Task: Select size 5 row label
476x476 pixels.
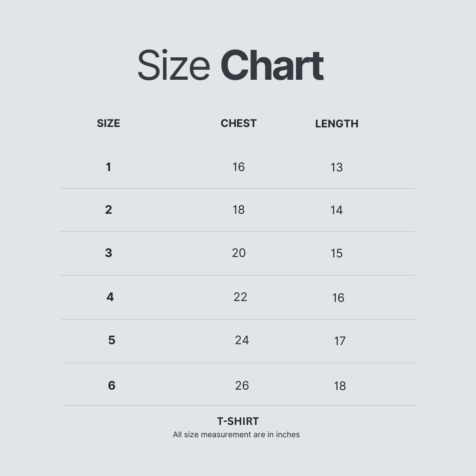Action: coord(112,340)
